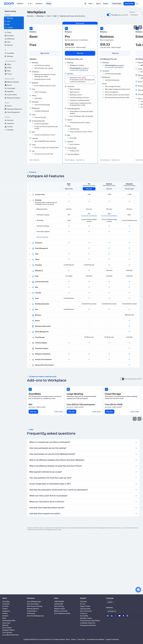The image size is (143, 644).
Task: Toggle Annually switch in Add-ons section
Action: click(x=122, y=379)
